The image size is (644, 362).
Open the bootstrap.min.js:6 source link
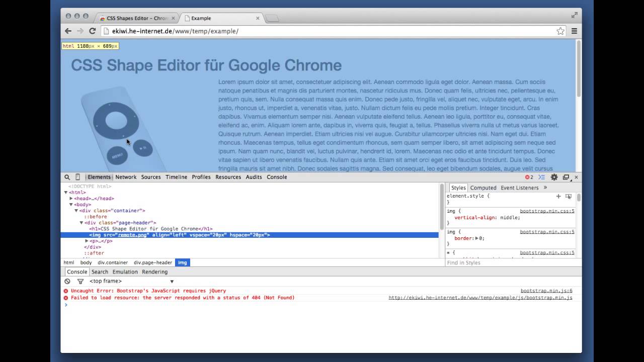[x=546, y=291]
